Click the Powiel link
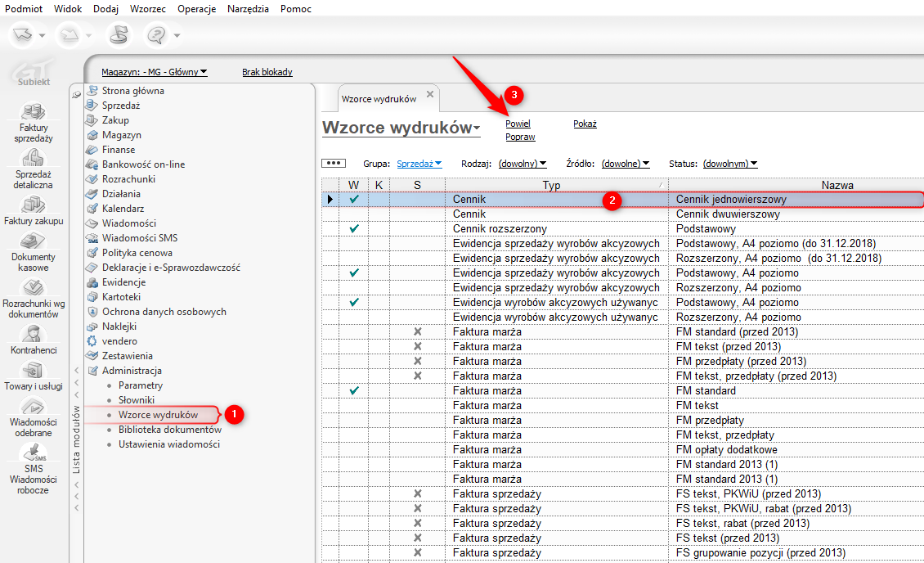Viewport: 924px width, 563px height. (x=518, y=124)
